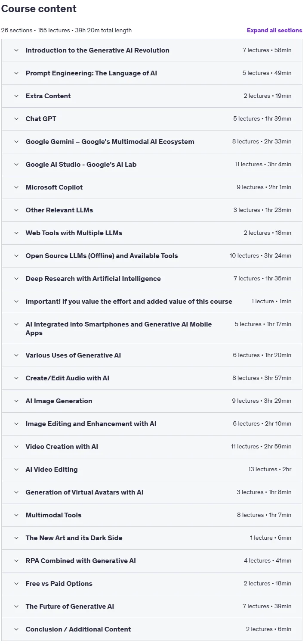The height and width of the screenshot is (644, 305).
Task: Open the Extra Content section chevron
Action: coord(16,96)
